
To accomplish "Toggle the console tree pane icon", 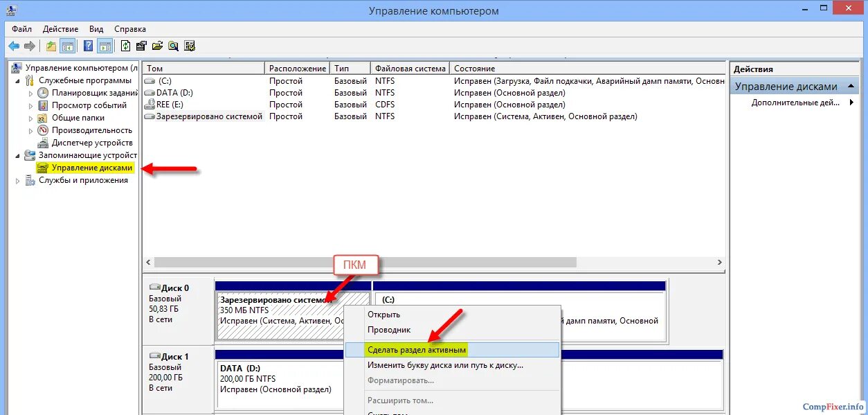I will (x=68, y=46).
